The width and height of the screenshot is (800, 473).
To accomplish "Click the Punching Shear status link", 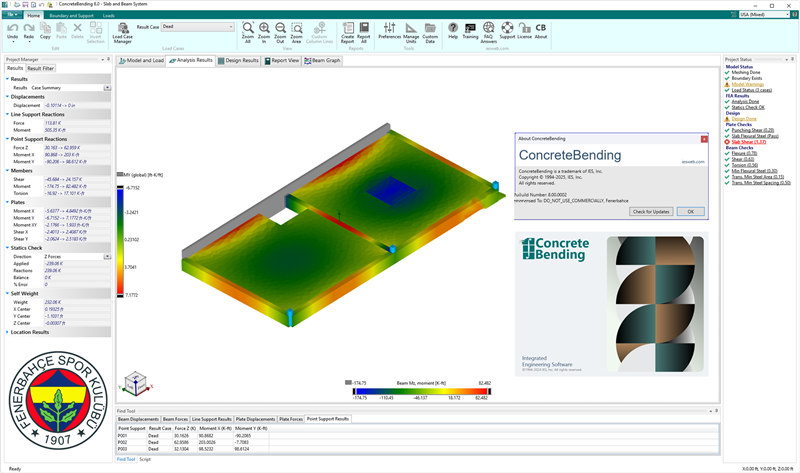I will pyautogui.click(x=753, y=130).
